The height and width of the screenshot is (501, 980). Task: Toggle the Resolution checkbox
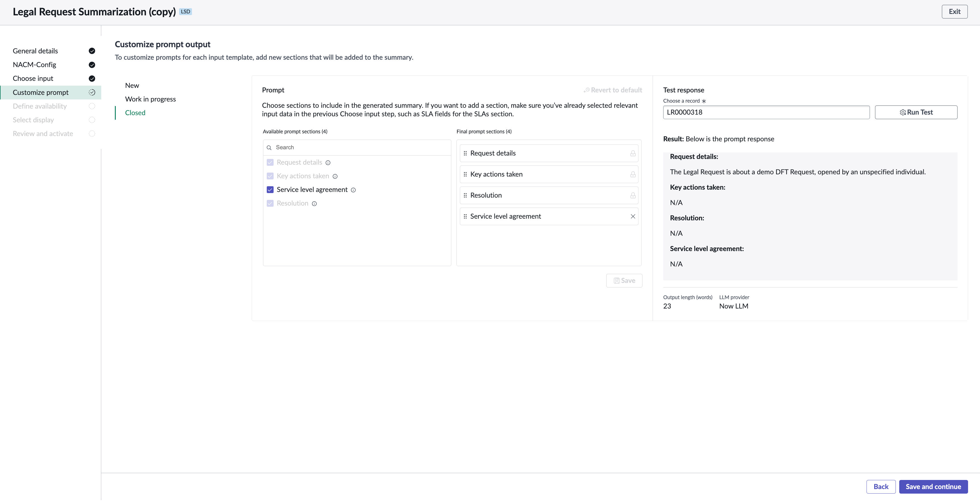270,204
